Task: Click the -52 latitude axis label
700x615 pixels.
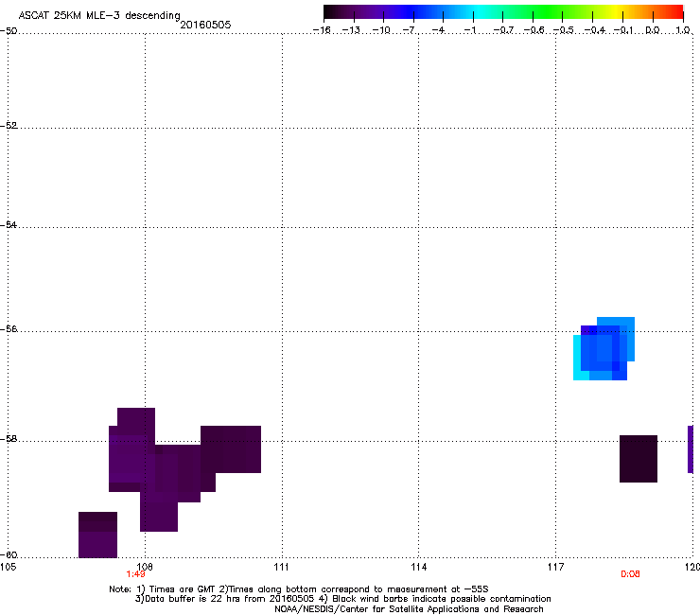Action: pos(9,126)
